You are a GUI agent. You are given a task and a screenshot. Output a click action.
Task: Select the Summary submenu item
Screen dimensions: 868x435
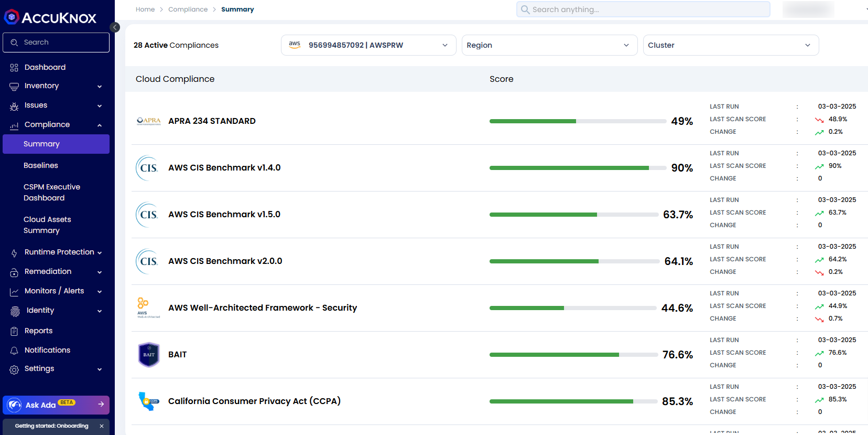(56, 144)
